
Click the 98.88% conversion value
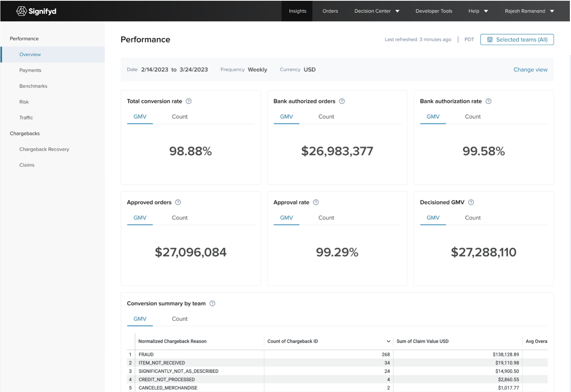(190, 151)
